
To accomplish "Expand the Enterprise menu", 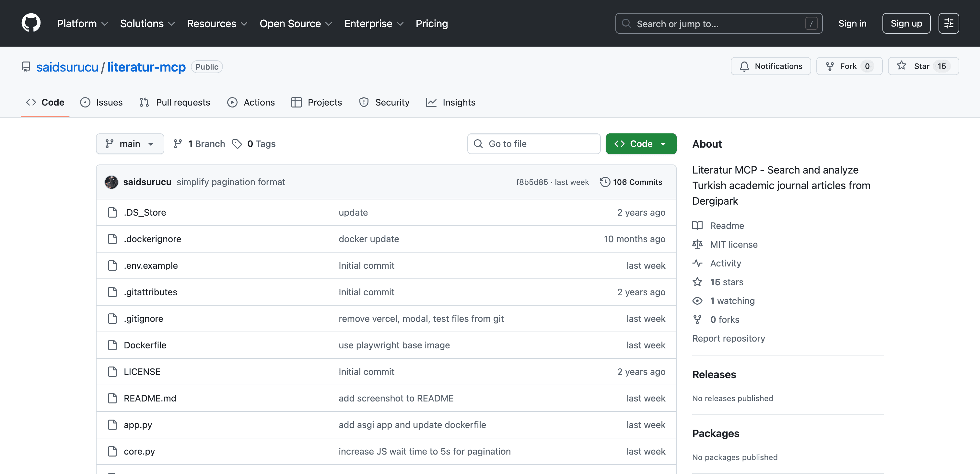I will tap(374, 24).
